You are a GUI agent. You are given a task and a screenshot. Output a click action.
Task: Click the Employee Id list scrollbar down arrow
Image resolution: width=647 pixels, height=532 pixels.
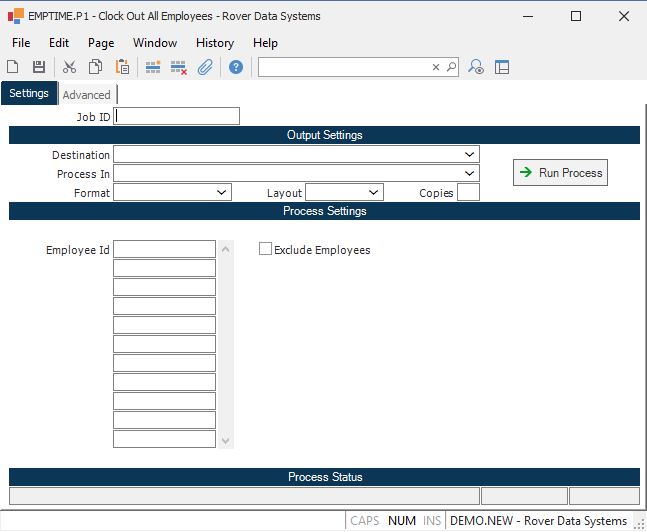coord(226,441)
